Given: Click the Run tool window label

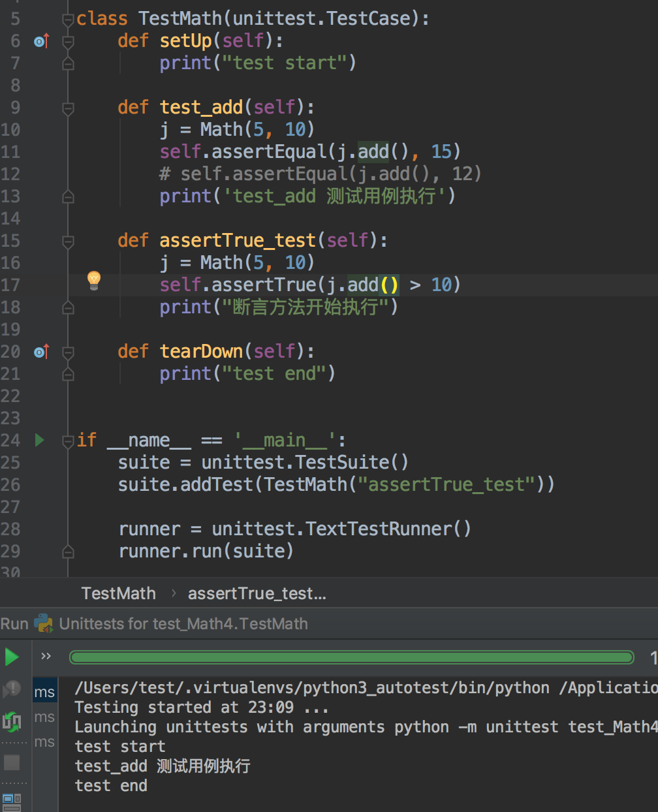Looking at the screenshot, I should pos(14,624).
